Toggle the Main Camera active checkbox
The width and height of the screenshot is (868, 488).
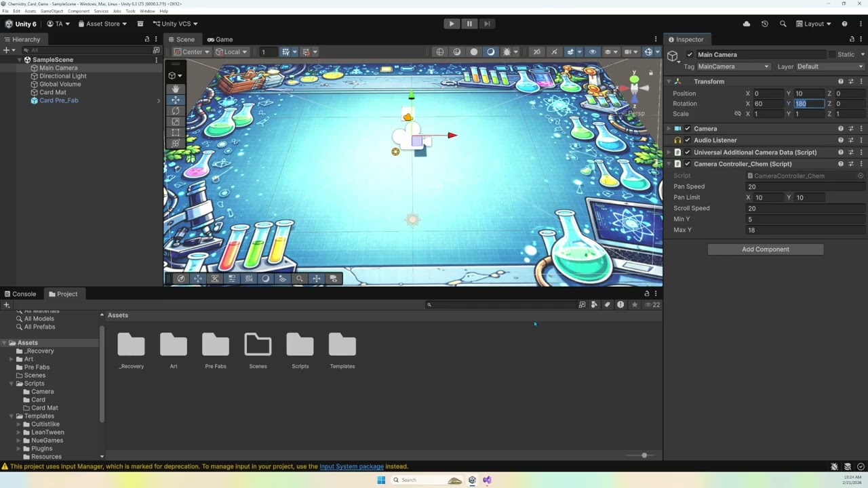690,55
